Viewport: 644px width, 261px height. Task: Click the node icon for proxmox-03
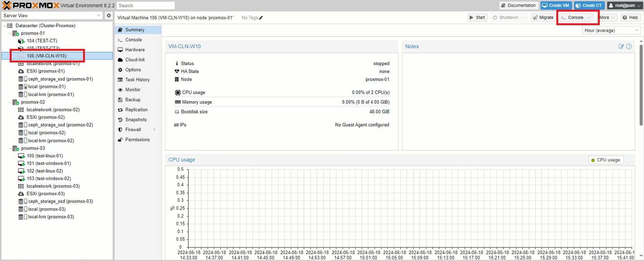(x=16, y=149)
